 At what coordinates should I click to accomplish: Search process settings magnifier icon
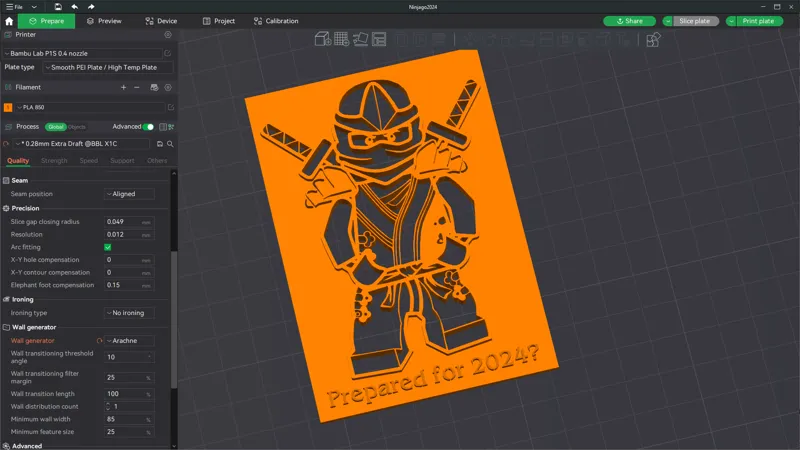pyautogui.click(x=170, y=144)
